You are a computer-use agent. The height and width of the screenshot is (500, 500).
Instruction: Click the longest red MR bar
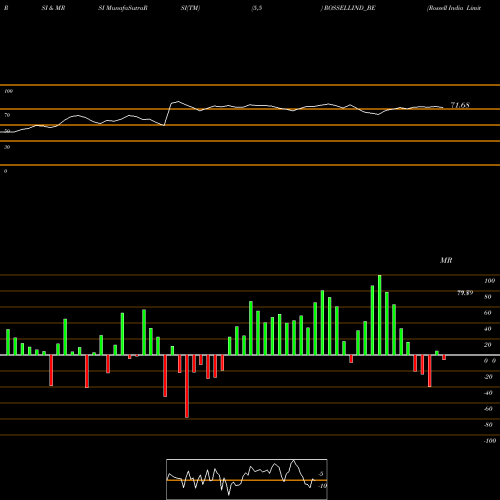tap(187, 386)
